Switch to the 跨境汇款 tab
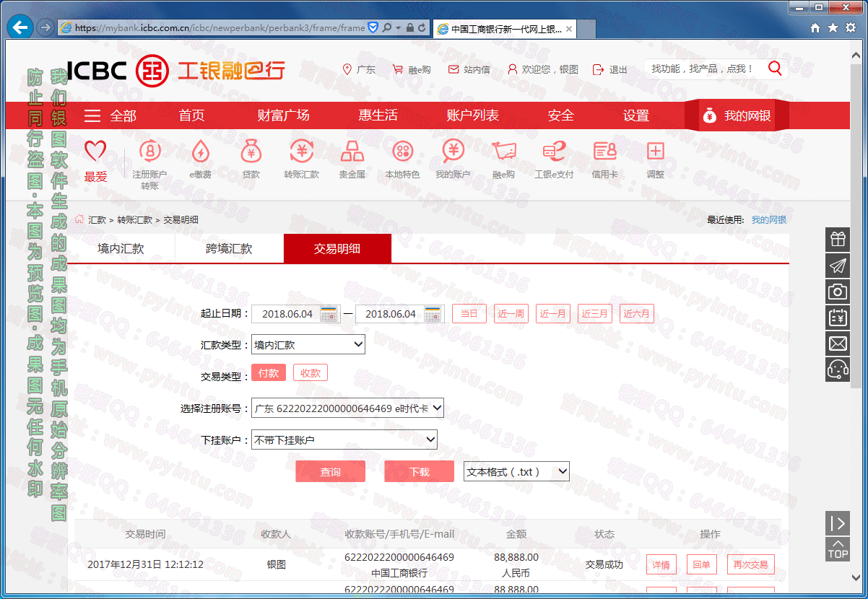868x599 pixels. point(230,249)
